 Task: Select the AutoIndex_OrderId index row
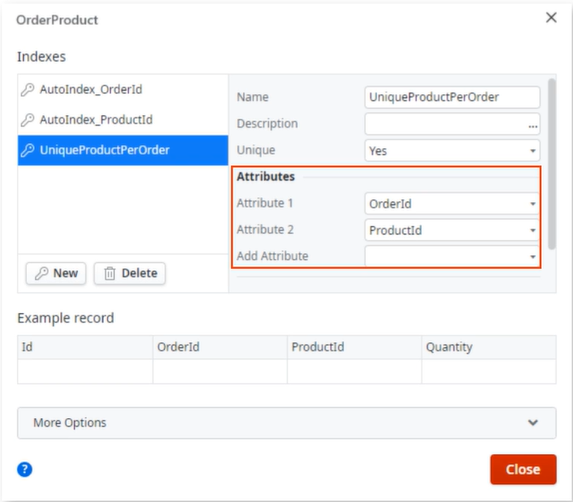(123, 90)
